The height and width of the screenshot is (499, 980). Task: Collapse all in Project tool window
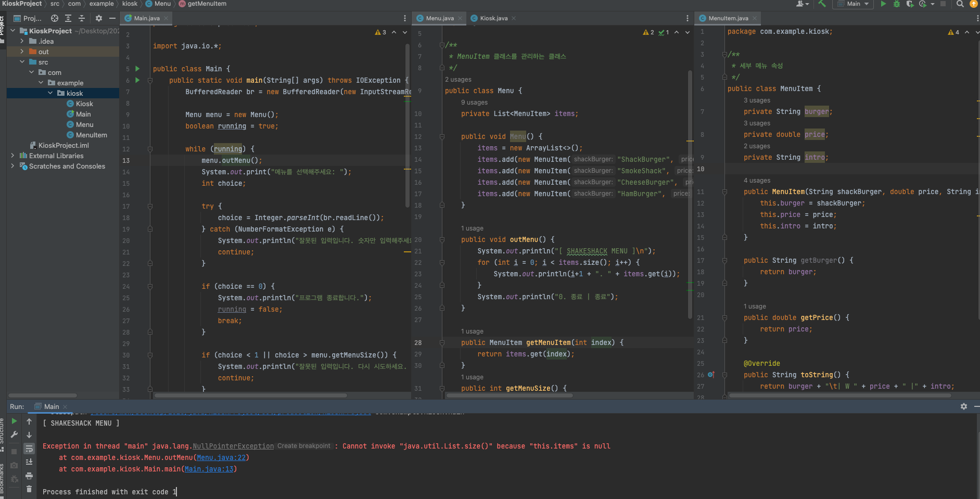point(82,18)
